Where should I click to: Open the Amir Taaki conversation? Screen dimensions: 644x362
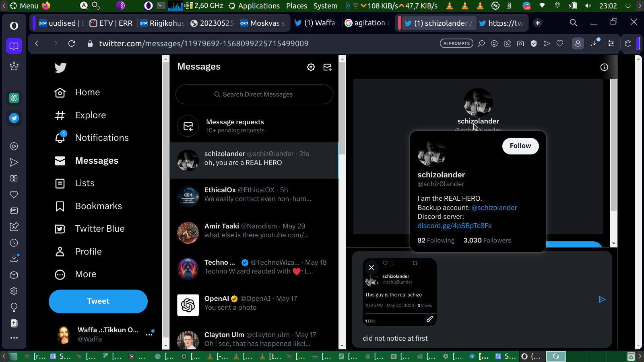(254, 232)
